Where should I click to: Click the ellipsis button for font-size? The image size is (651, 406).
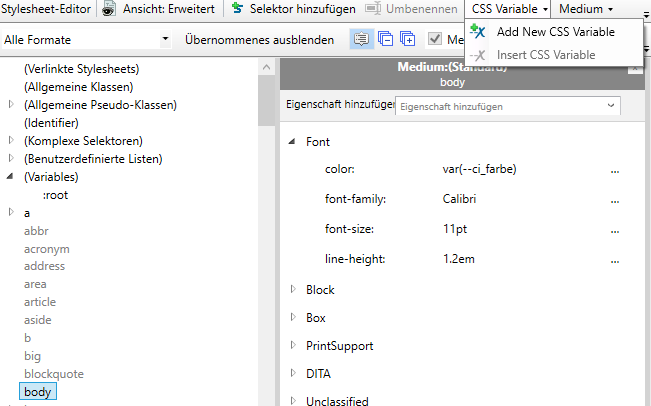[x=615, y=230]
